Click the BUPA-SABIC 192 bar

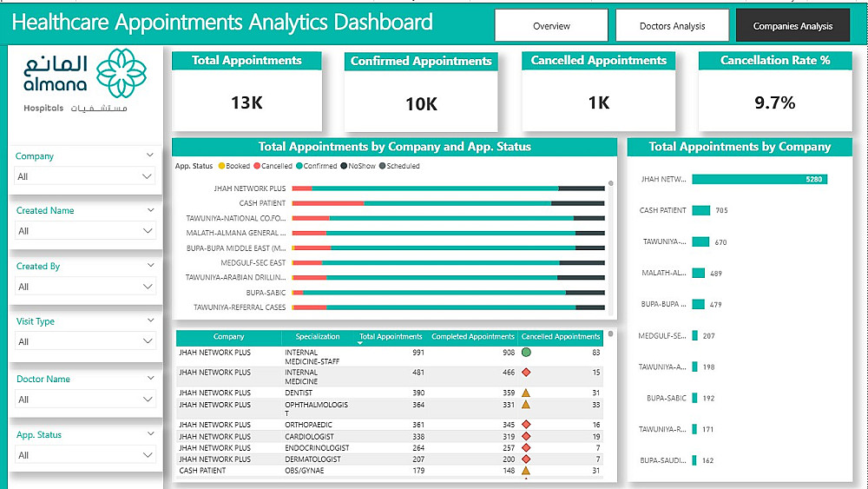[694, 398]
